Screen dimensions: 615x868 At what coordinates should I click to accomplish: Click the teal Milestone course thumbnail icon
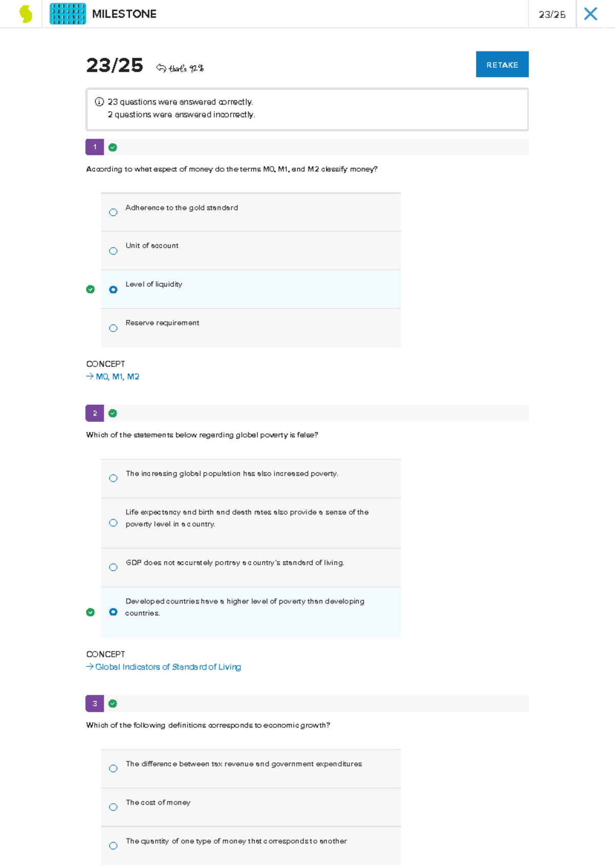pos(68,14)
